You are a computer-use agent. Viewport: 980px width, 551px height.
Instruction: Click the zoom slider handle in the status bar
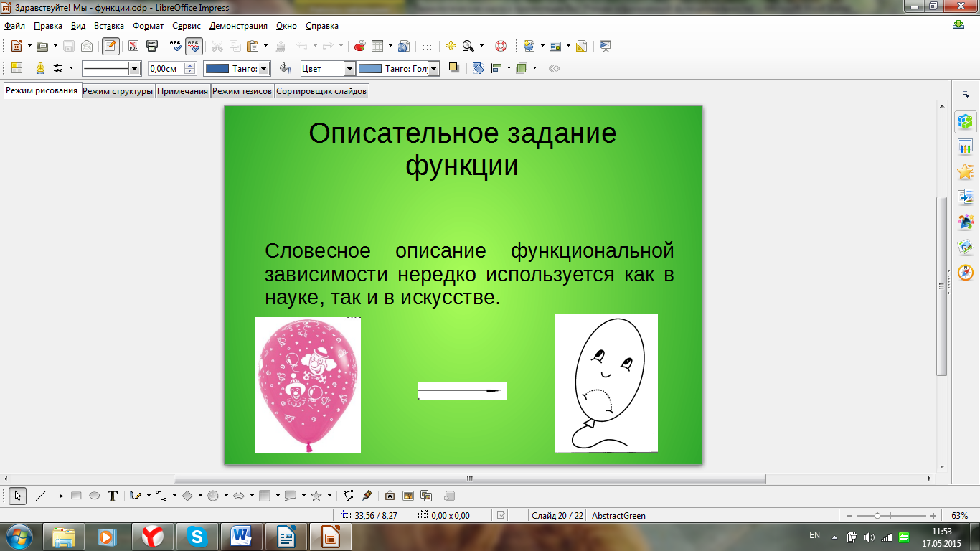coord(877,516)
